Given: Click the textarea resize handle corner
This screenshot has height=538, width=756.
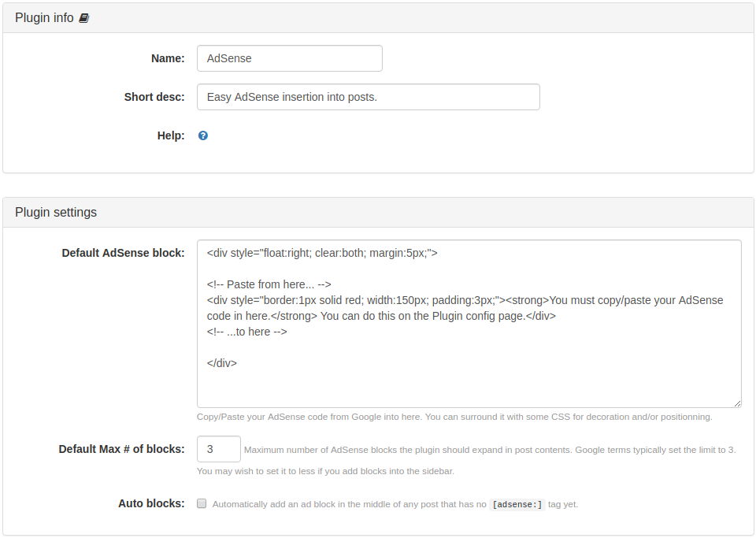Looking at the screenshot, I should click(737, 403).
